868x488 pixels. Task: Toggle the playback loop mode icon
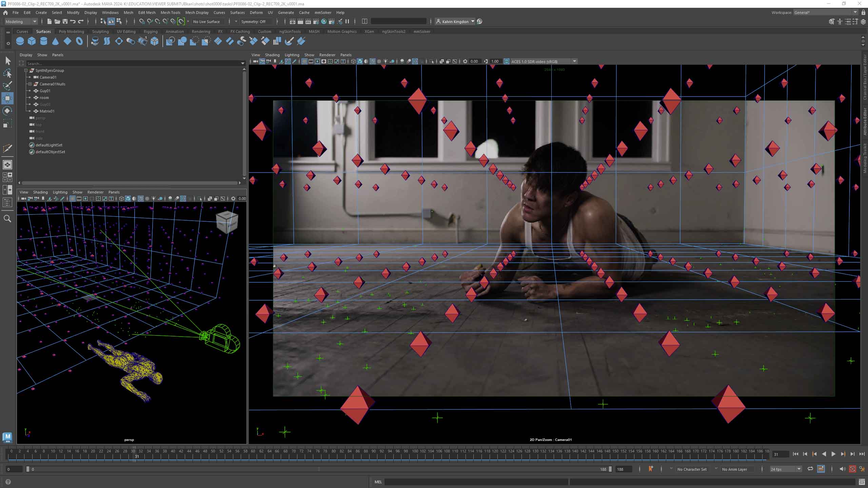click(810, 469)
